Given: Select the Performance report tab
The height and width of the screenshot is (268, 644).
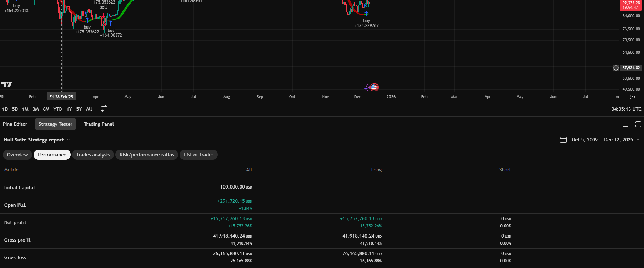Looking at the screenshot, I should pos(52,155).
